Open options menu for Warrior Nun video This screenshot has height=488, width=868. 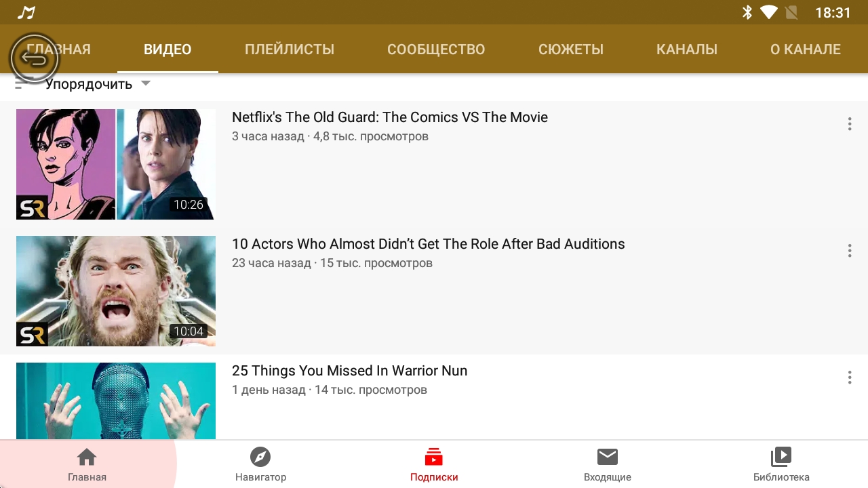pos(849,378)
